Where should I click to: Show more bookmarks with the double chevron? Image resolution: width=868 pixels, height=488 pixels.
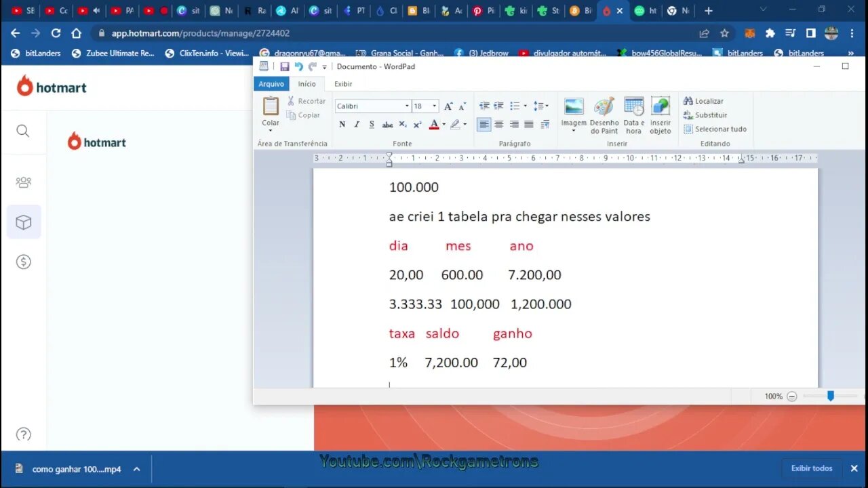[x=851, y=53]
